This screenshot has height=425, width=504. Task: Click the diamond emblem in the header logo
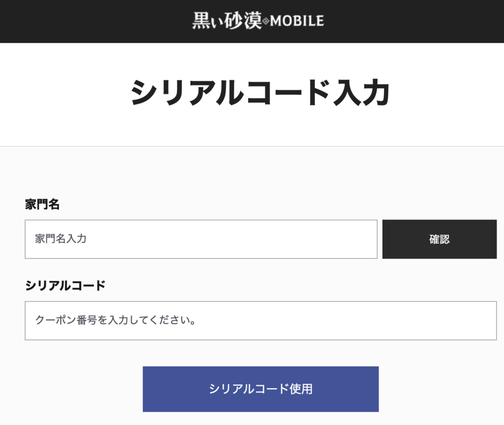266,21
